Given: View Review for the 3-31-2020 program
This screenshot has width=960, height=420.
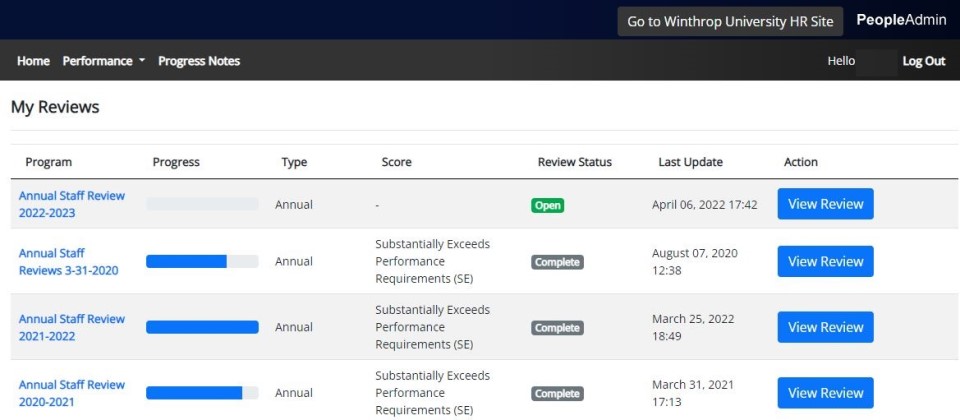Looking at the screenshot, I should pyautogui.click(x=825, y=262).
